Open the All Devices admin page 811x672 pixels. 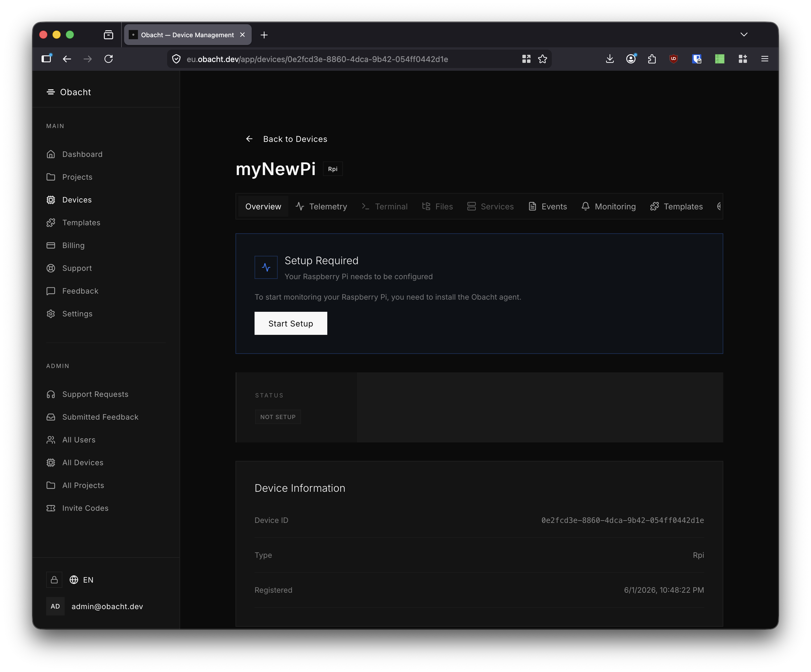click(74, 462)
